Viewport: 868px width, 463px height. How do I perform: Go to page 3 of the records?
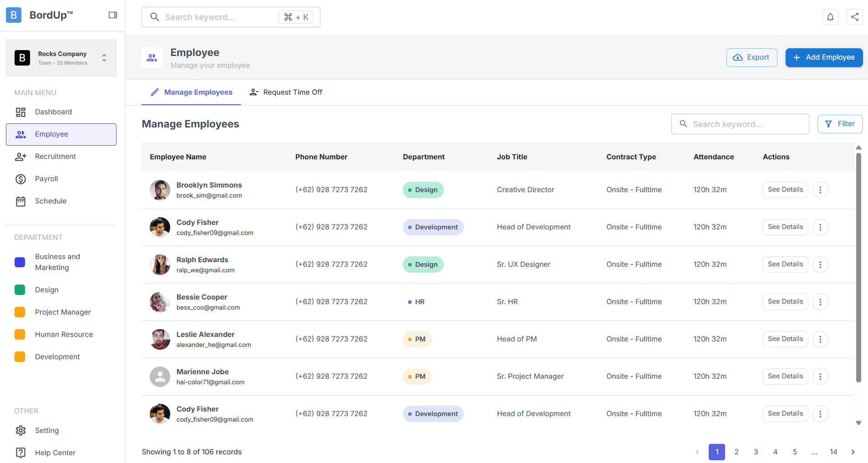[x=756, y=452]
